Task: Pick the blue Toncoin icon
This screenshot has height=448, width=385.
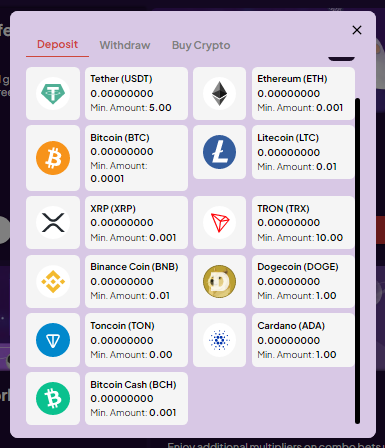Action: click(53, 340)
